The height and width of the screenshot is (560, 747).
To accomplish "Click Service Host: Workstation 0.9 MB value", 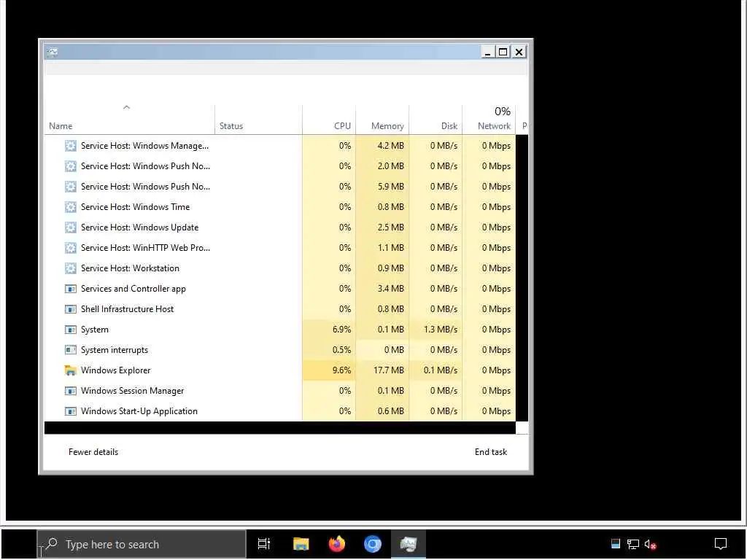I will (391, 268).
